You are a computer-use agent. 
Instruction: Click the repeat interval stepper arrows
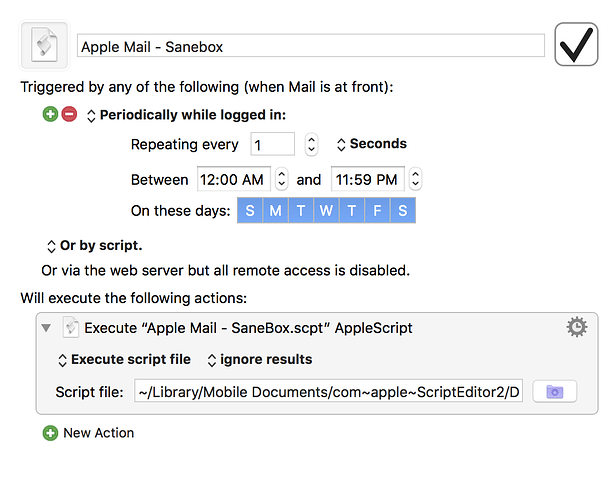point(311,144)
